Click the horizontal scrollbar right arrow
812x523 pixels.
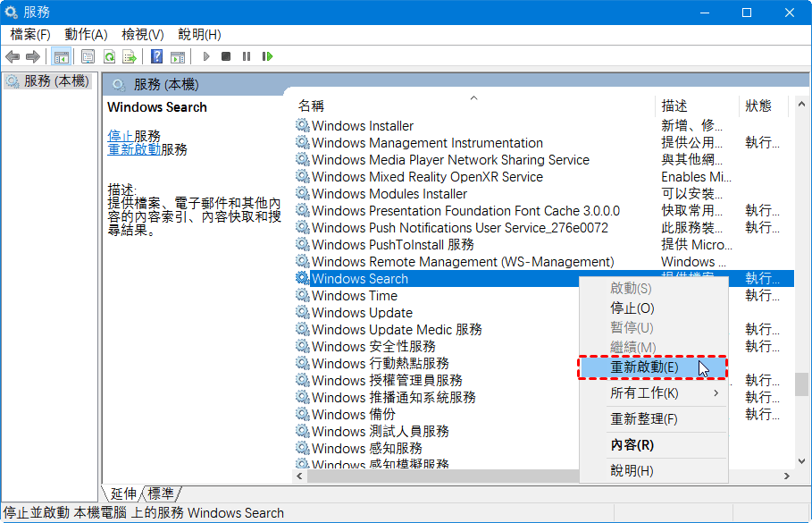pos(787,476)
